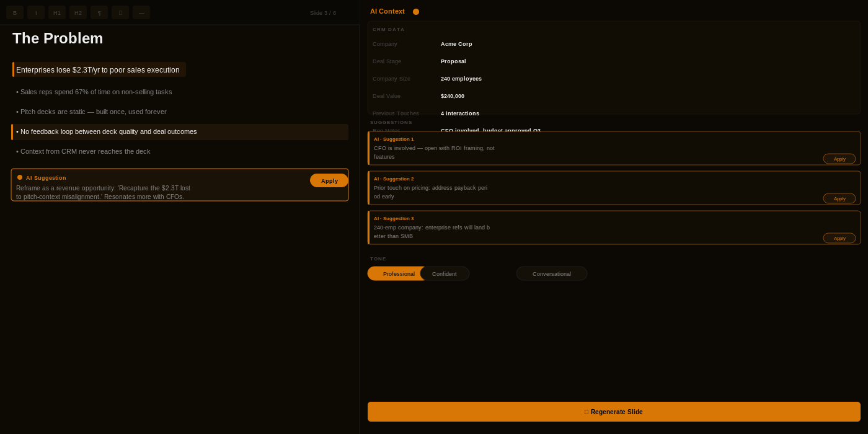
Task: Click the square block toolbar button
Action: [120, 12]
